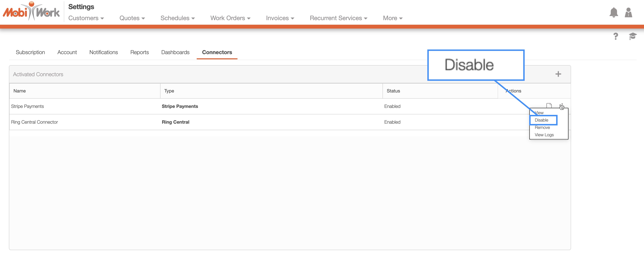Click the Ring Central Connector row name

pos(34,122)
